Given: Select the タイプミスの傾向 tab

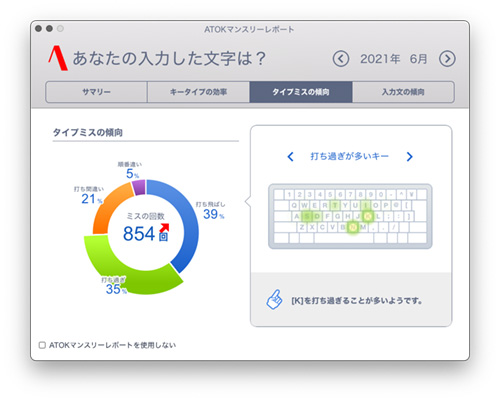Looking at the screenshot, I should (301, 92).
